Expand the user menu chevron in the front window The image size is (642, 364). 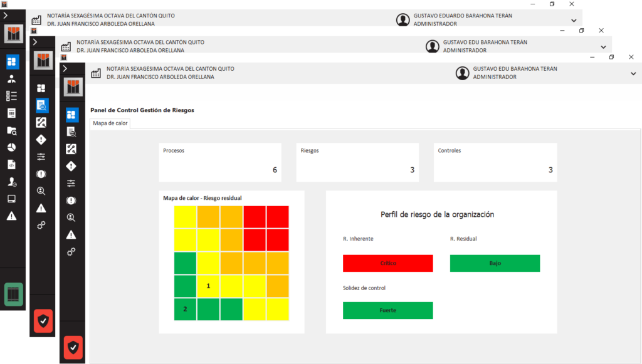(x=633, y=74)
